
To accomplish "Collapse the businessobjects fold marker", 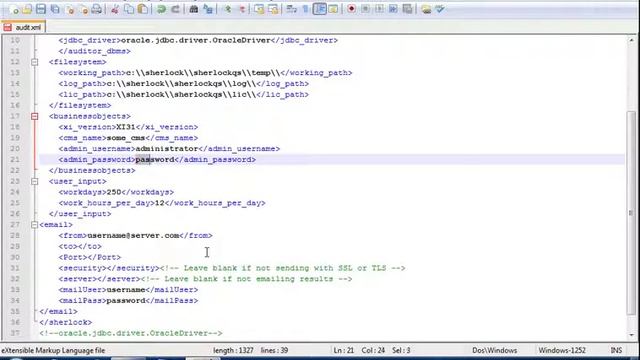I will click(35, 116).
